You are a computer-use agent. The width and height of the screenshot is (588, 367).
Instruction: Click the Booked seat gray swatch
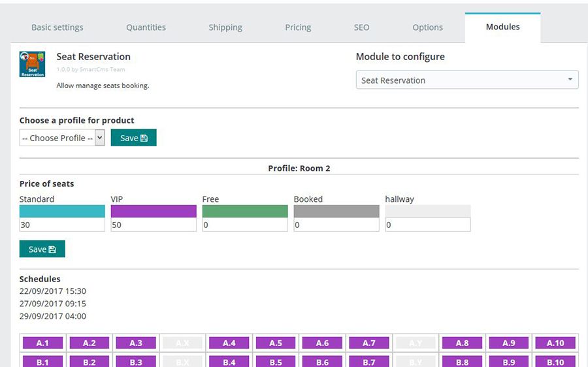pos(336,211)
